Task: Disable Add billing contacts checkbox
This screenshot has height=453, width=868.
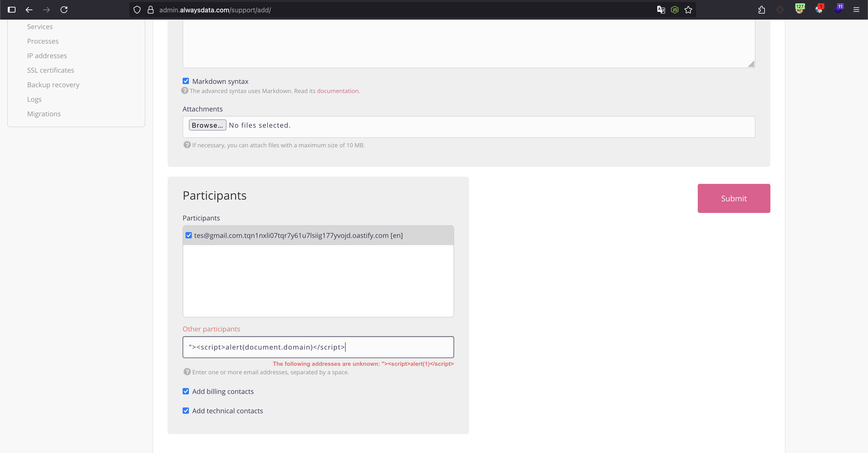Action: pos(186,391)
